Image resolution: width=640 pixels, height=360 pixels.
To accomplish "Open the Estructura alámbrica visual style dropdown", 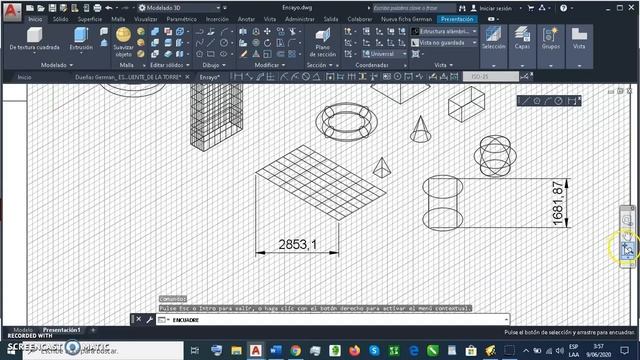I will [444, 31].
